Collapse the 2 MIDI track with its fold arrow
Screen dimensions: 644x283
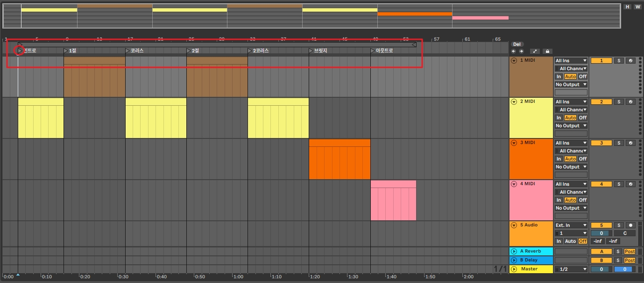(514, 102)
